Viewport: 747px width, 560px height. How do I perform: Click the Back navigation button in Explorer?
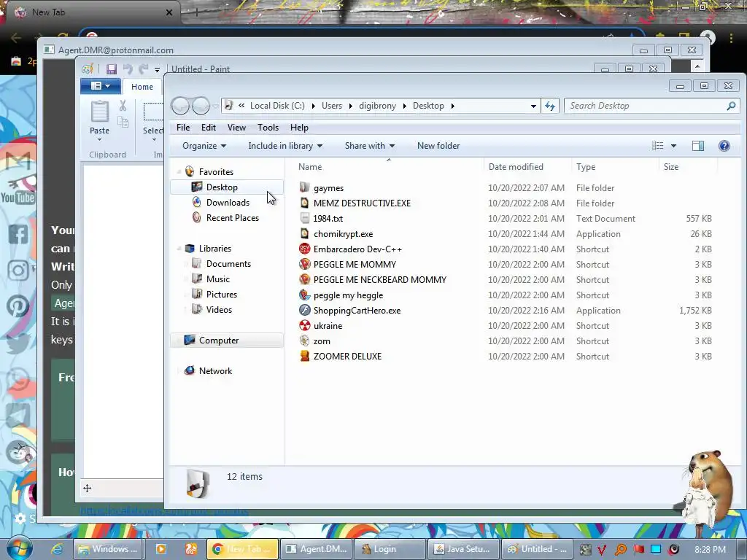coord(181,106)
